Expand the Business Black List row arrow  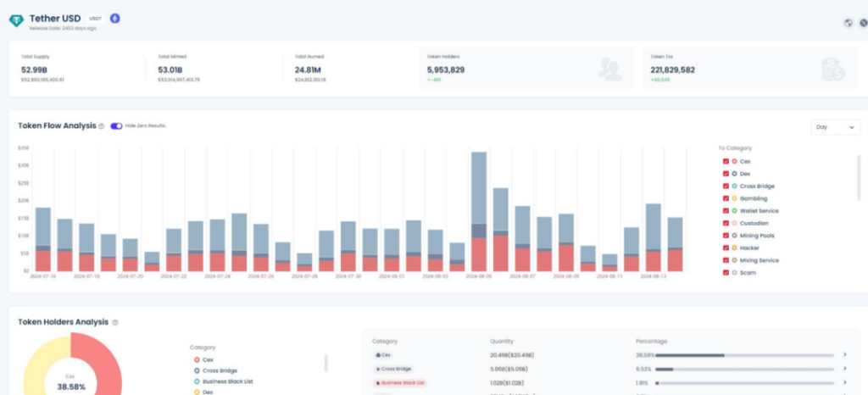[x=845, y=382]
